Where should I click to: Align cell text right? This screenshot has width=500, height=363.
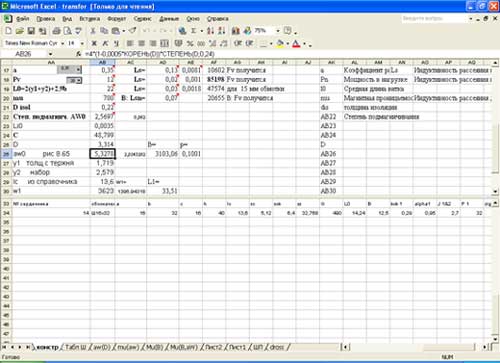[x=153, y=43]
